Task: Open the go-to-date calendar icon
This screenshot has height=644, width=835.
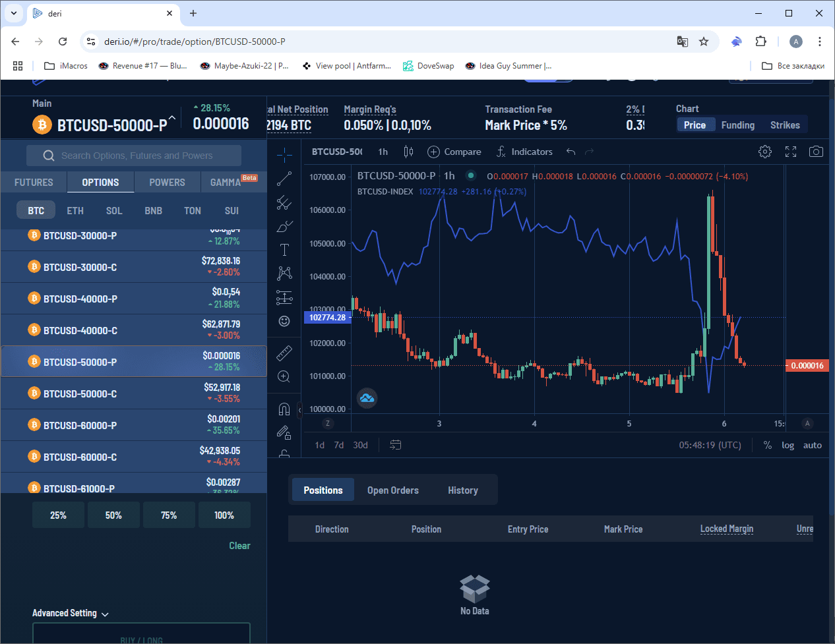Action: click(x=396, y=445)
